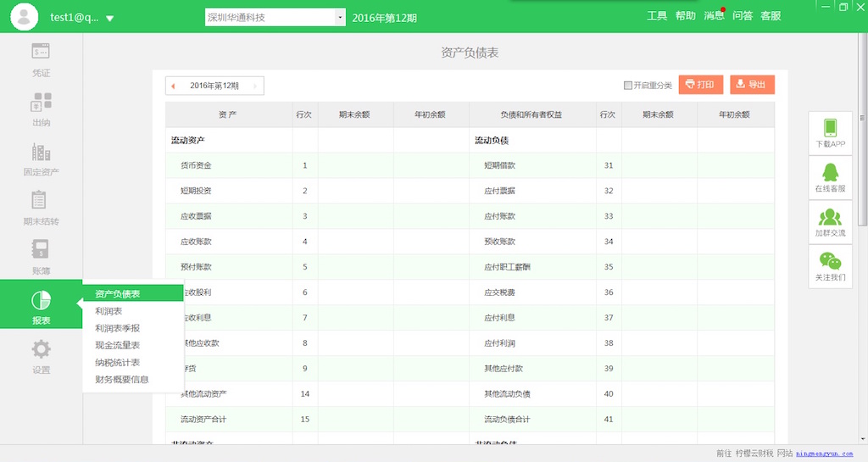
Task: Open the 工具 menu in top bar
Action: (x=657, y=15)
